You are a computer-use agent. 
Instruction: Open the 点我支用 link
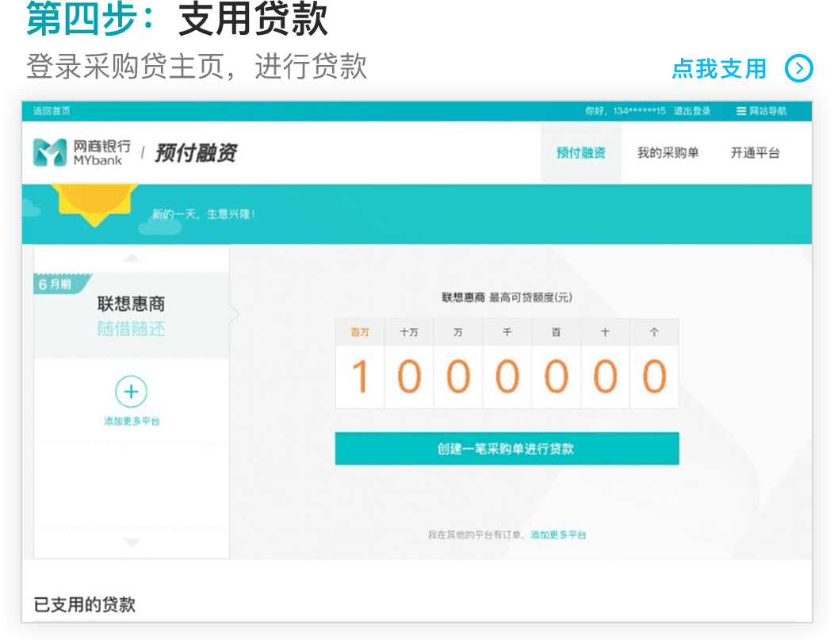coord(719,69)
